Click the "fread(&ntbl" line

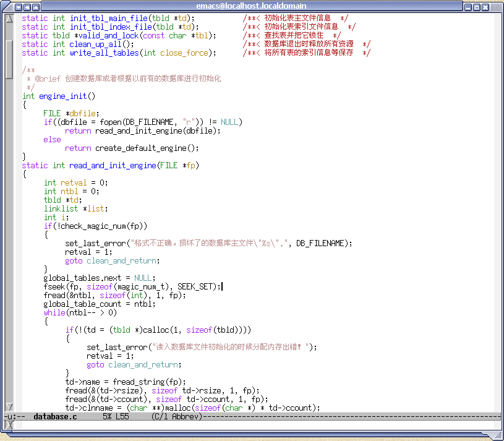pos(115,296)
